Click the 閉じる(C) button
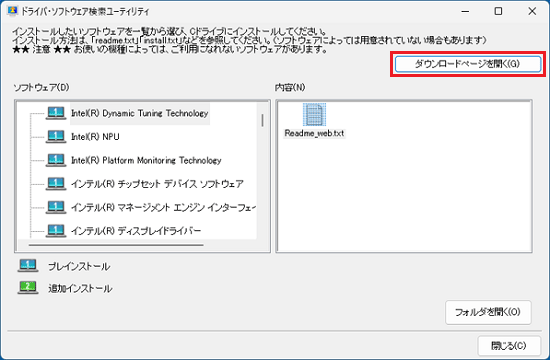The height and width of the screenshot is (360, 550). click(x=509, y=346)
